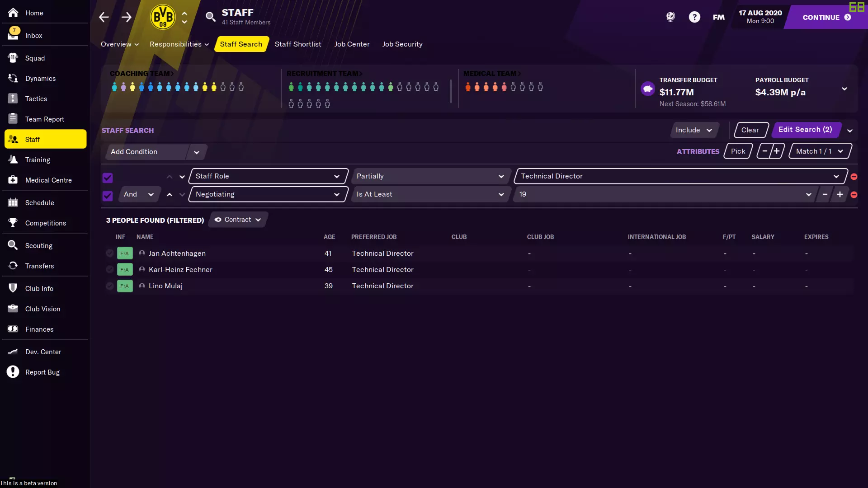The height and width of the screenshot is (488, 868).
Task: Open the Transfers sidebar item
Action: click(x=39, y=266)
